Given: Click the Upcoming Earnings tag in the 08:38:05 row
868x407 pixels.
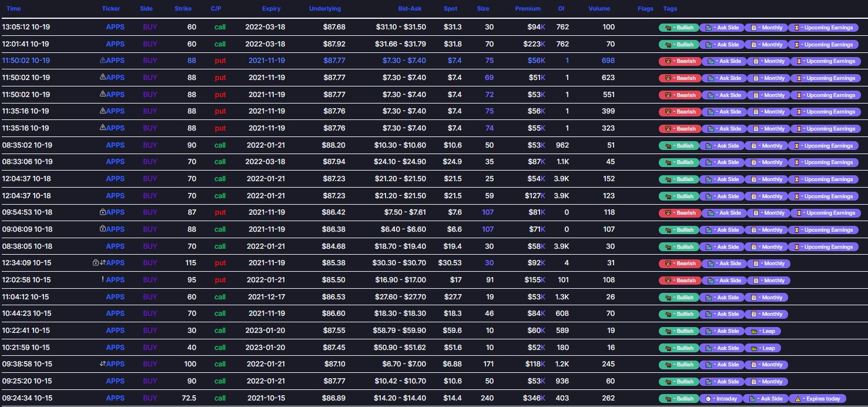Looking at the screenshot, I should point(825,247).
